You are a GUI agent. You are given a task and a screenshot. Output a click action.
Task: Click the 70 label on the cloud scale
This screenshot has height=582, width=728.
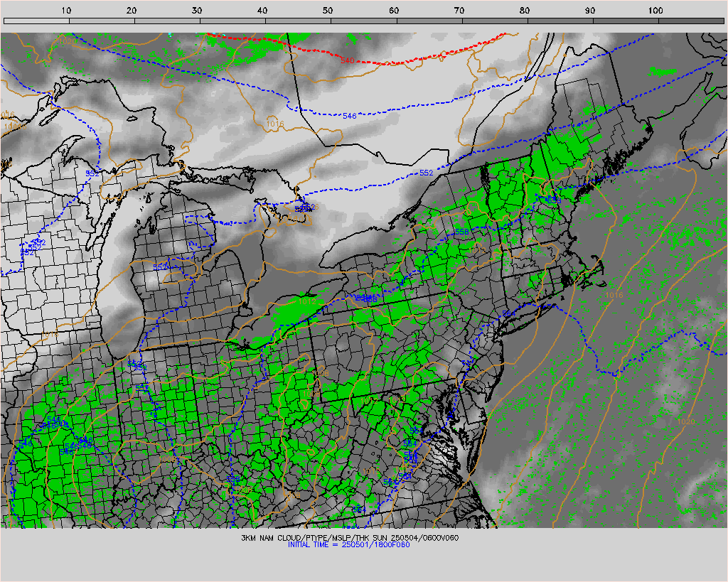(x=459, y=10)
